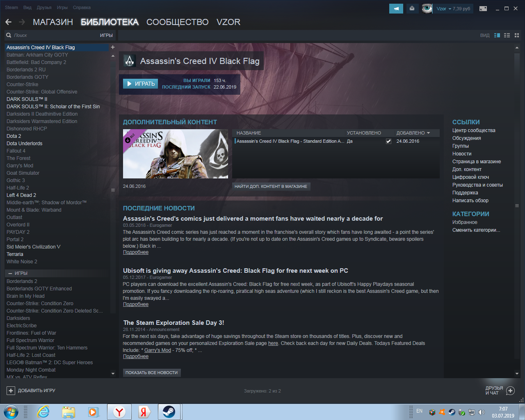Screen dimensions: 525x420
Task: Open the red Yandex Я taskbar icon
Action: click(x=144, y=412)
